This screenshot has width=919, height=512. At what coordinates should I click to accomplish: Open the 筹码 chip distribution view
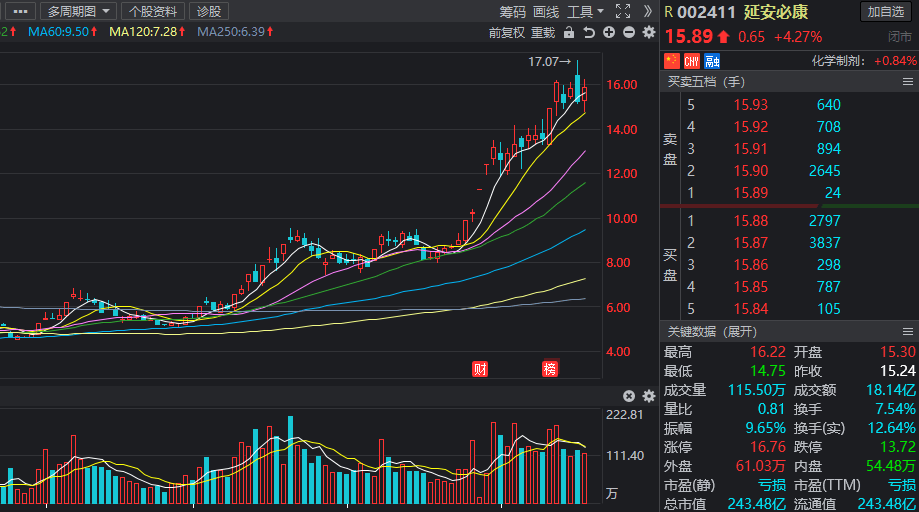click(512, 12)
